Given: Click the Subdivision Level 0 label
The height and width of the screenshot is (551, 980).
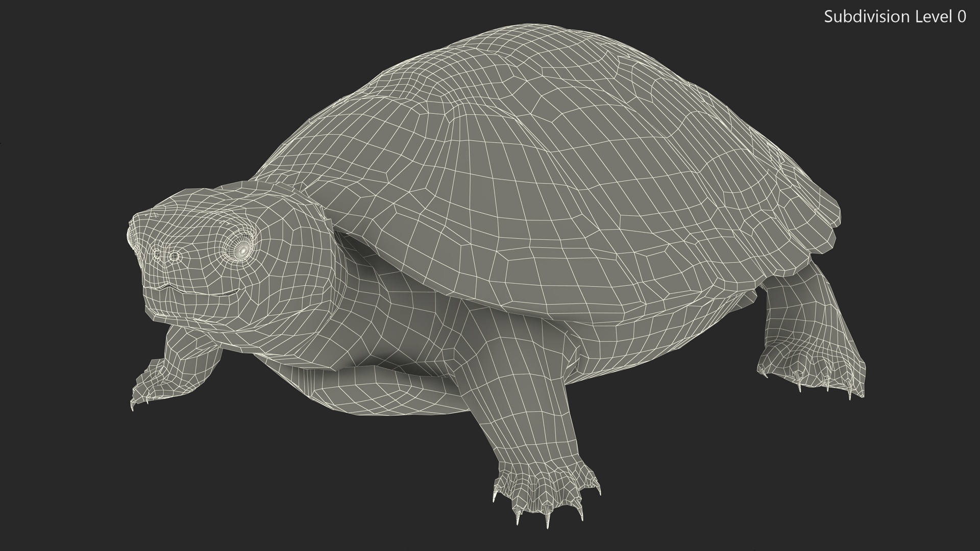Looking at the screenshot, I should coord(895,17).
